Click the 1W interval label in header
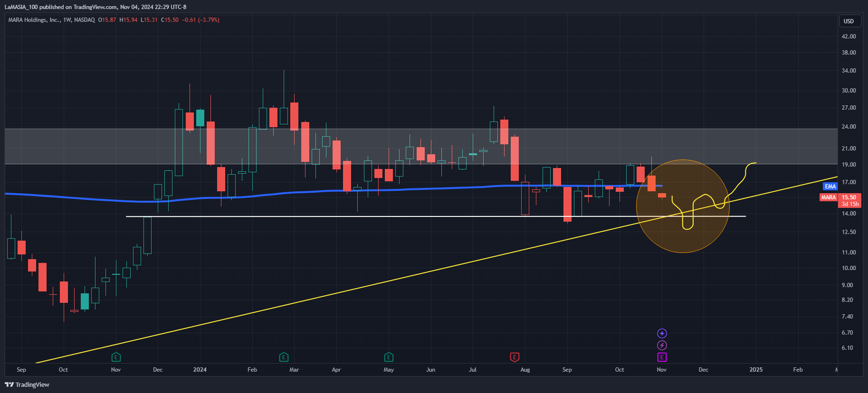The height and width of the screenshot is (393, 868). (x=67, y=20)
